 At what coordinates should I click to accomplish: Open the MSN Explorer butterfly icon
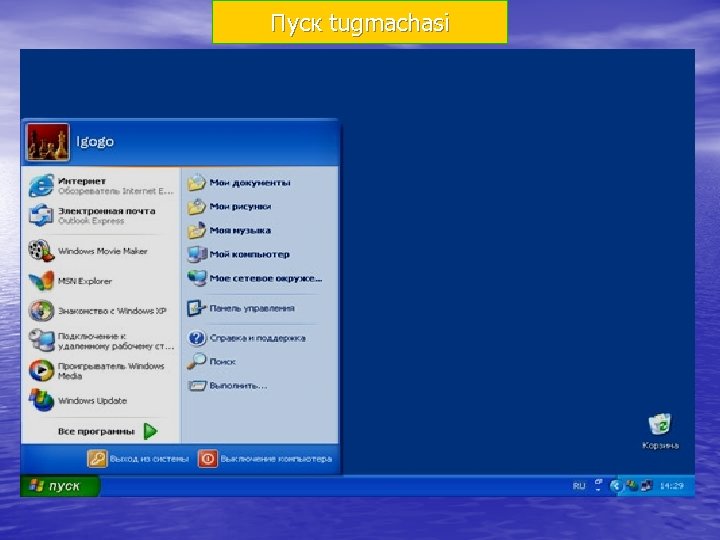41,281
